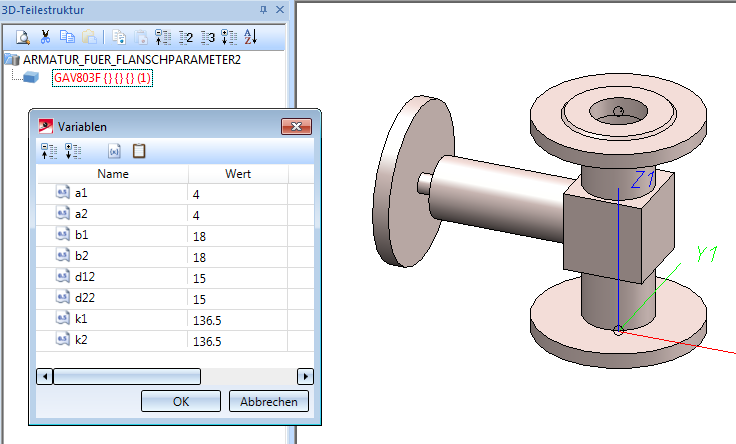Show structure level 2 icon
Screen dimensions: 736x444
click(x=186, y=38)
